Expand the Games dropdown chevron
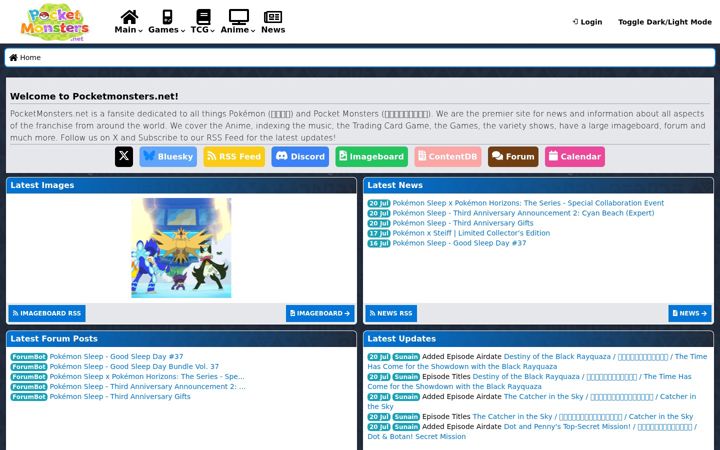 [x=183, y=30]
